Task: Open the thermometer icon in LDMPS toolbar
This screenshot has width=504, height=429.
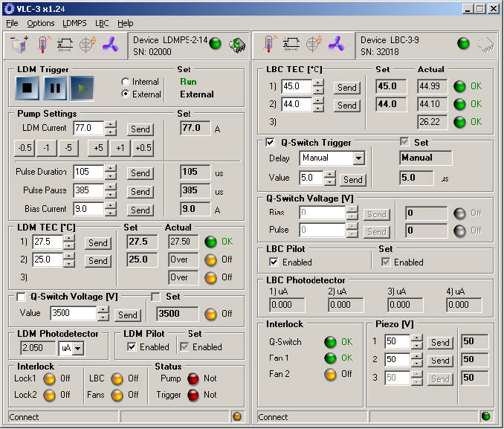Action: point(44,45)
